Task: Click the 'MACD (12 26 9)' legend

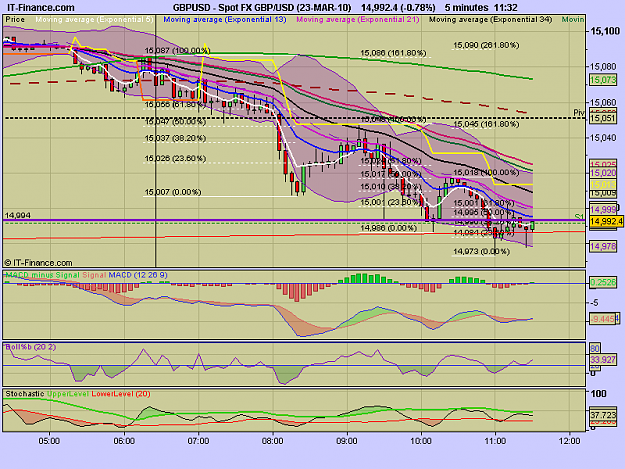Action: click(138, 275)
